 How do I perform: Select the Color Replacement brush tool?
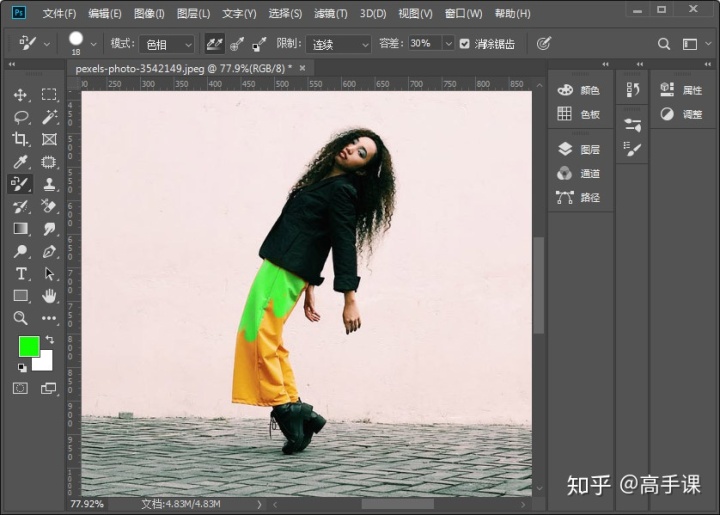click(20, 184)
